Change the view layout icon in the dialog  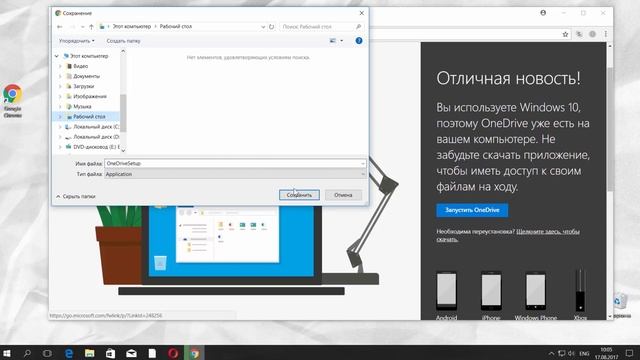(333, 40)
